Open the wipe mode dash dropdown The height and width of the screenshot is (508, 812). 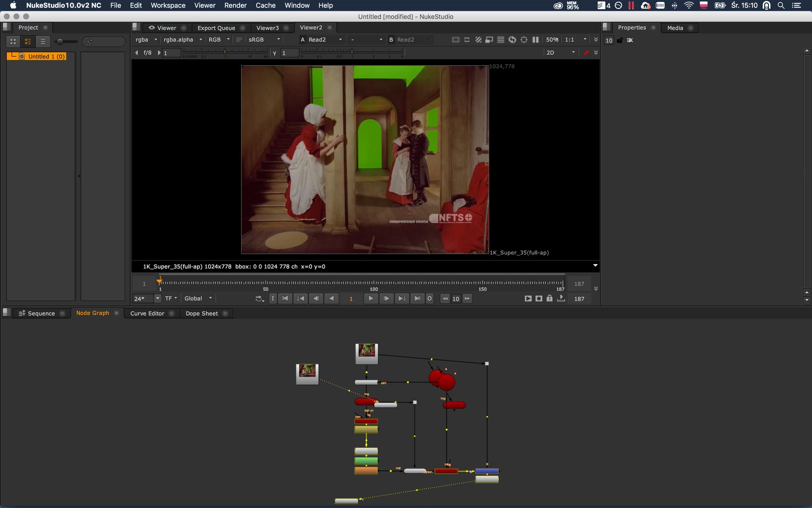coord(366,40)
